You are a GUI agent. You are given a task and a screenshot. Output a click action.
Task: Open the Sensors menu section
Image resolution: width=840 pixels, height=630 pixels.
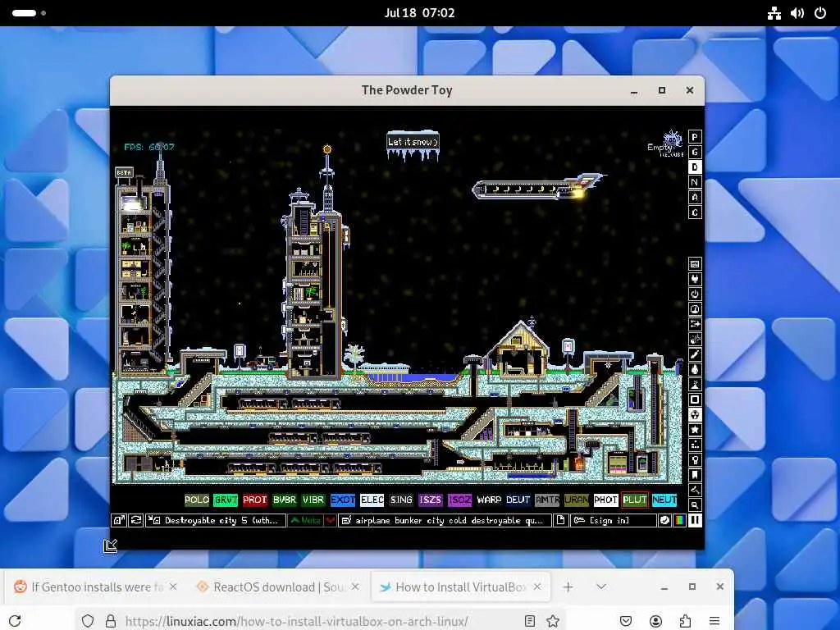click(x=695, y=309)
